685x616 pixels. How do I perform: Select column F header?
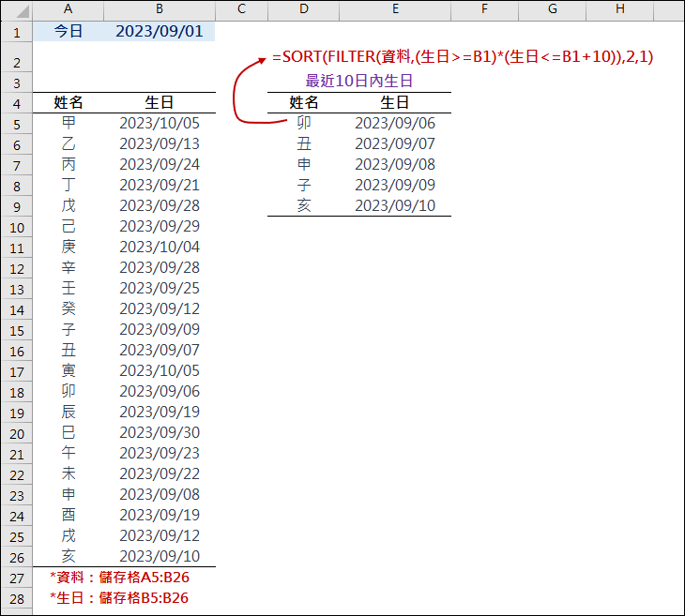[484, 9]
